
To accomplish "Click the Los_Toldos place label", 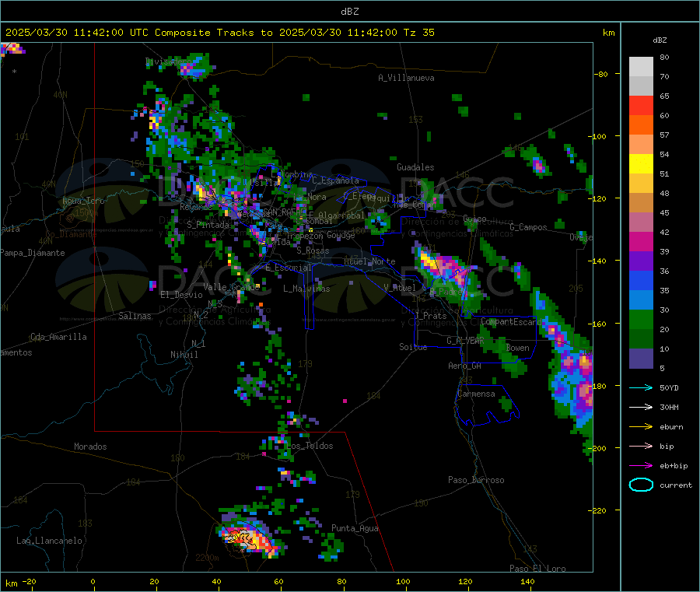I will (x=310, y=446).
